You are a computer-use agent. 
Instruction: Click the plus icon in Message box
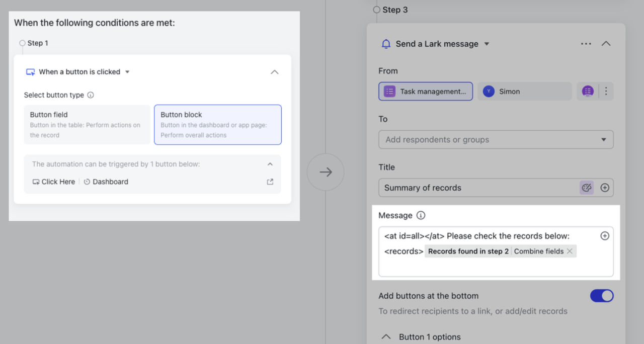click(x=605, y=236)
